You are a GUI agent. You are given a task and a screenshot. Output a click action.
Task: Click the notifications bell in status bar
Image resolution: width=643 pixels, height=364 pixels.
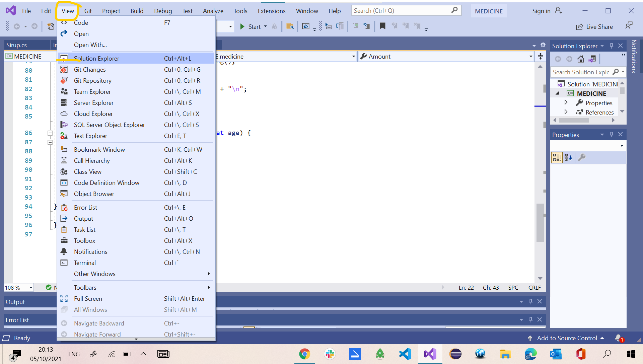618,338
